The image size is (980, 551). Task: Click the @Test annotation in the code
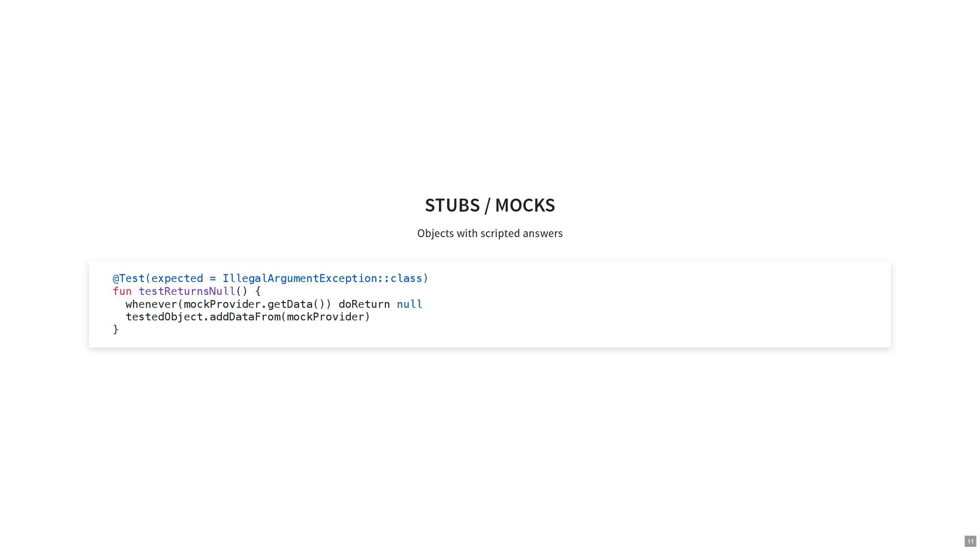(129, 279)
